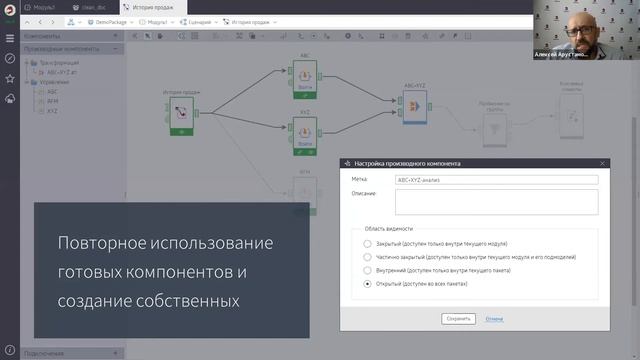Select the Разбиение на группы filter node
This screenshot has width=640, height=360.
pyautogui.click(x=495, y=130)
